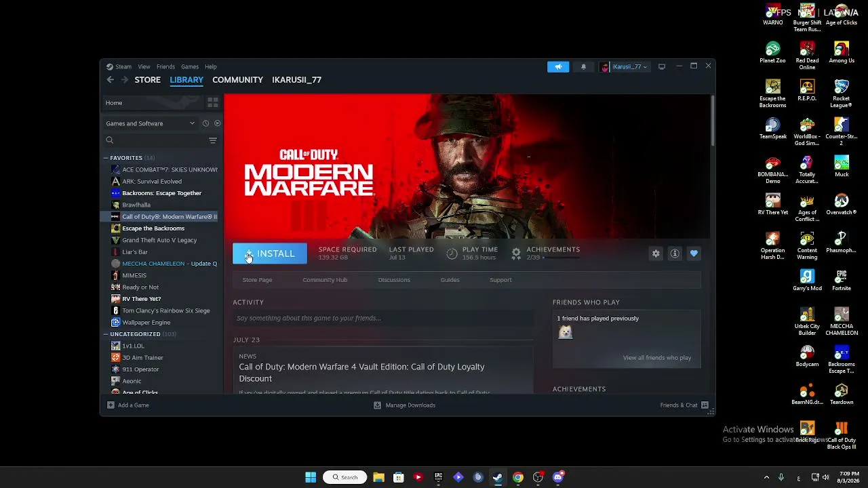Open Google Chrome from taskbar
868x488 pixels.
click(518, 477)
